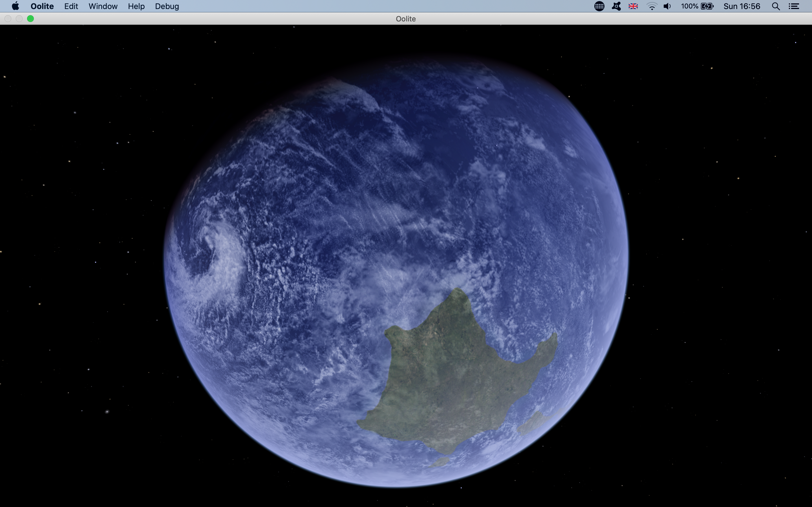Open the battery status menu
This screenshot has width=812, height=507.
pyautogui.click(x=707, y=6)
